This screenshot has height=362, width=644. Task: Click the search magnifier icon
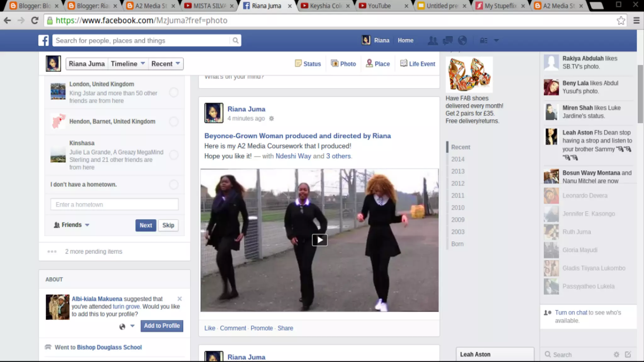click(235, 41)
